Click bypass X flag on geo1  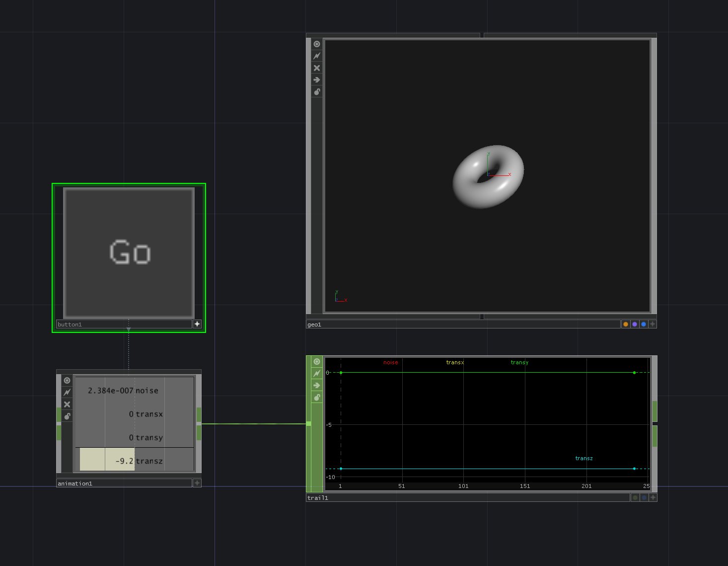pyautogui.click(x=317, y=68)
